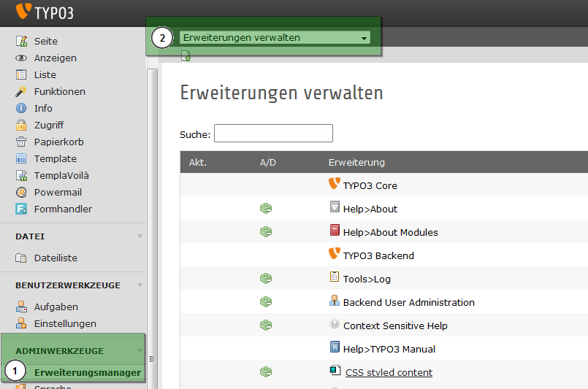Deactivate Context Sensitive Help brick icon

coord(266,325)
